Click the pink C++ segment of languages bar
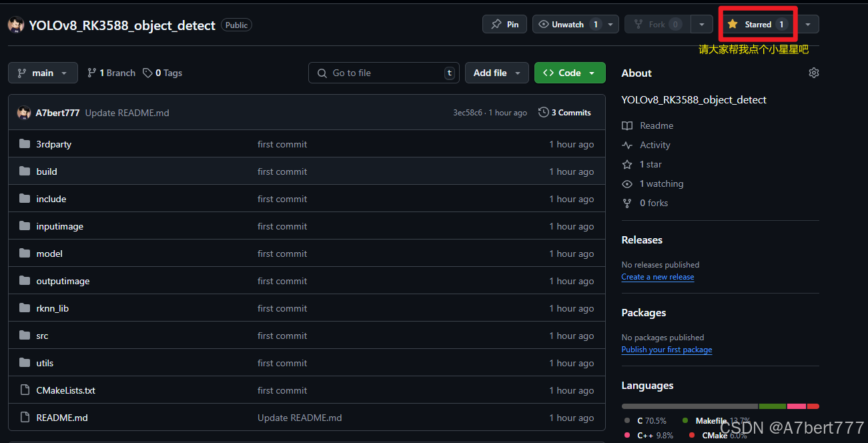Image resolution: width=868 pixels, height=443 pixels. tap(797, 406)
